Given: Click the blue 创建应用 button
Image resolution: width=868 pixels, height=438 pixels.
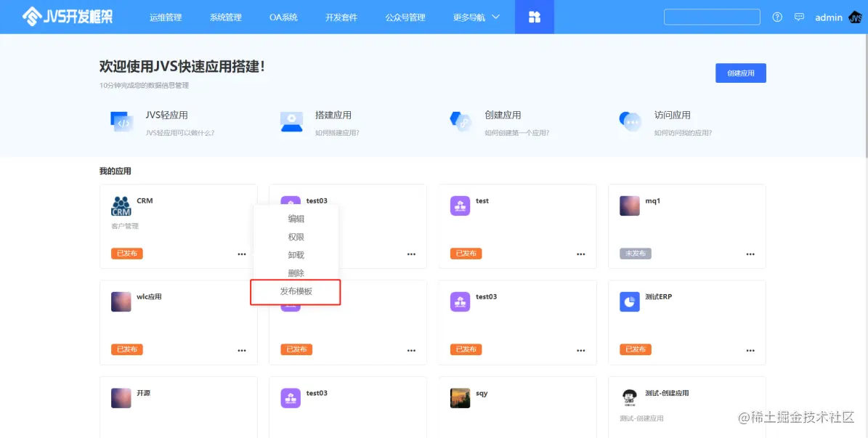Looking at the screenshot, I should (741, 73).
